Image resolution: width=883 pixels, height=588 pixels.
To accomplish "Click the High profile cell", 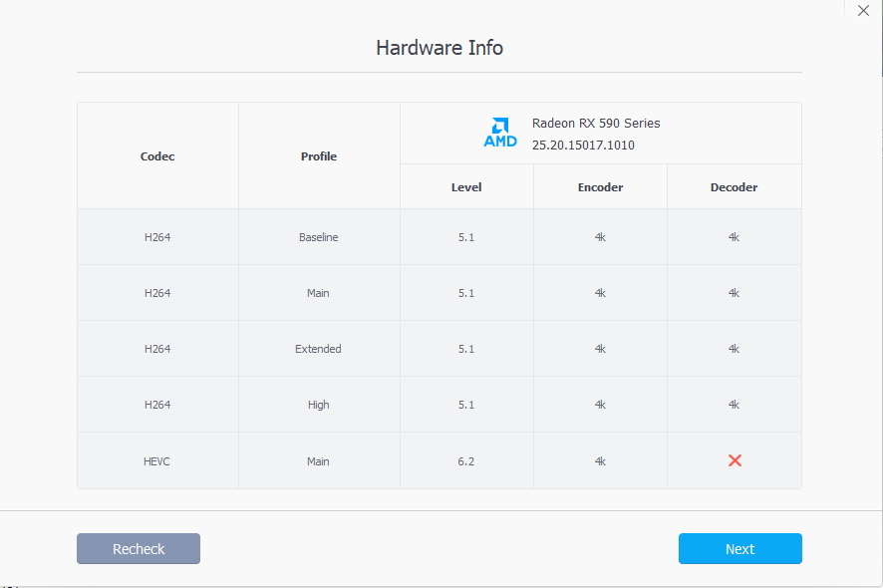I will click(x=318, y=405).
